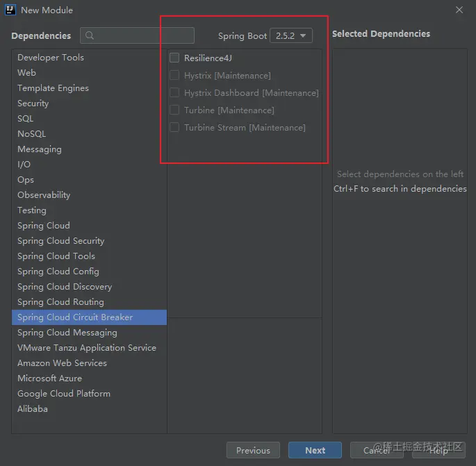Select the Web category
Screen dimensions: 476x466
89,72
